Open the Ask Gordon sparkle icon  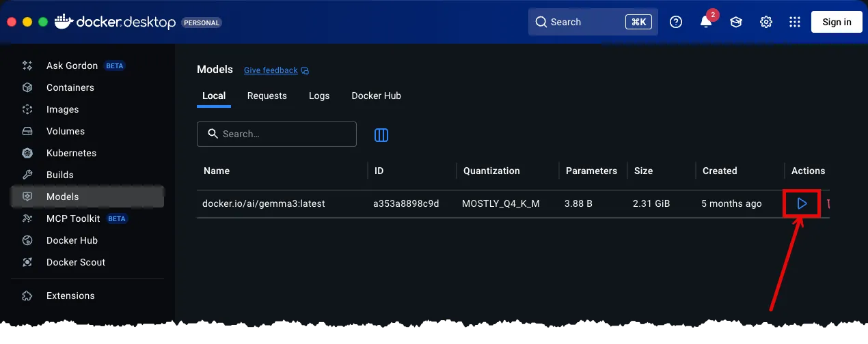(x=27, y=66)
